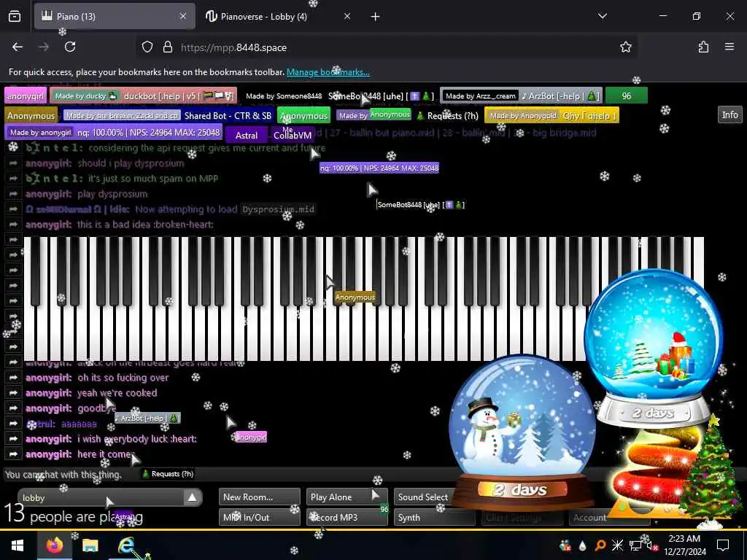Click the Record MP3 button
Viewport: 747px width, 560px height.
click(347, 518)
